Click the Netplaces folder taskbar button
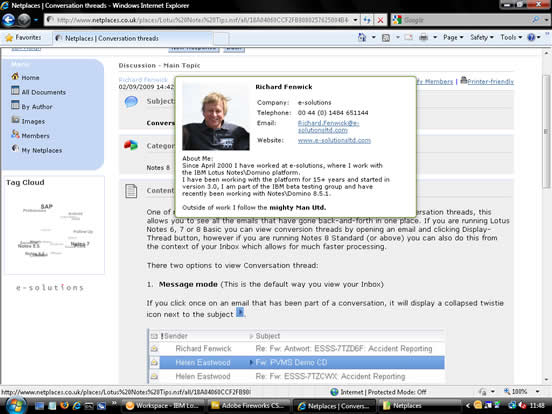The width and height of the screenshot is (552, 414). [x=419, y=406]
